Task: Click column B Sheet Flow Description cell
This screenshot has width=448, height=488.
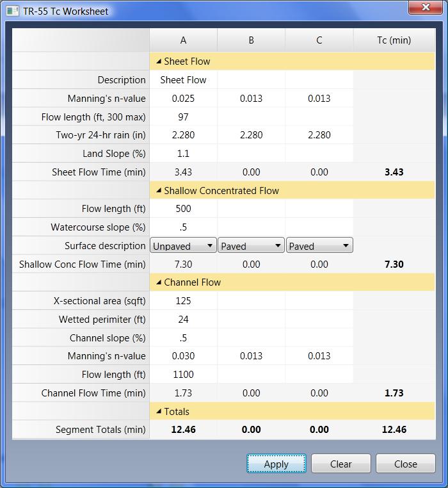Action: (x=251, y=80)
